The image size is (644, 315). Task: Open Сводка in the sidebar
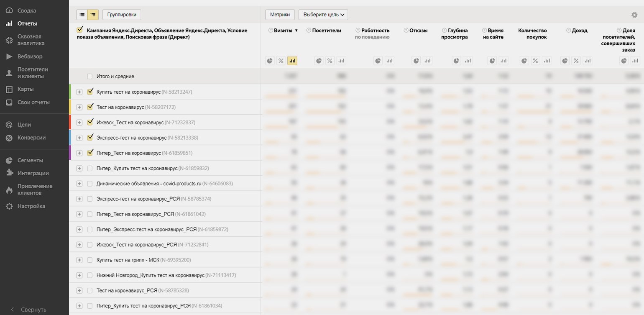click(26, 10)
